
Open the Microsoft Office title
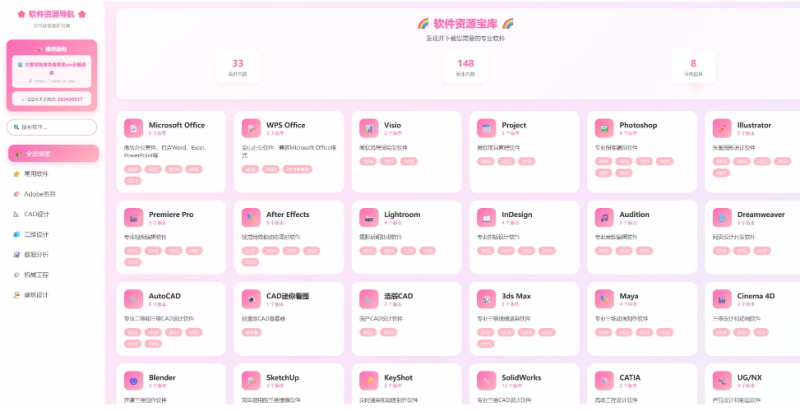(x=177, y=125)
